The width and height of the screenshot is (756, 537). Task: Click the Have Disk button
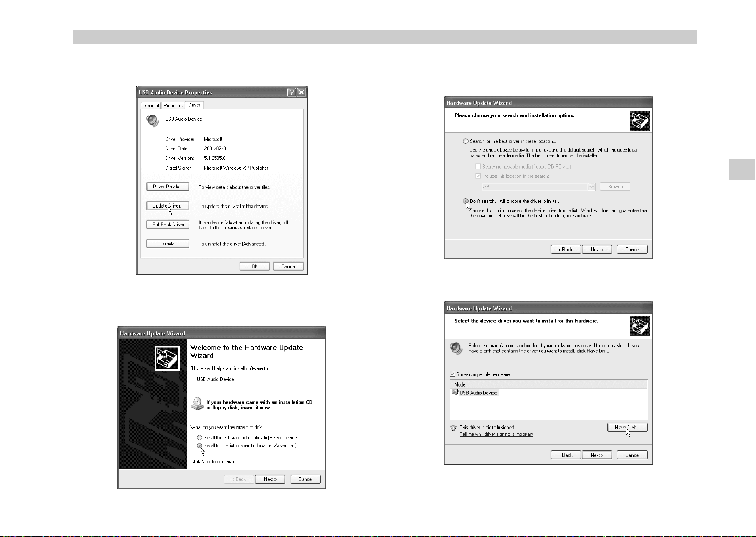click(x=627, y=428)
